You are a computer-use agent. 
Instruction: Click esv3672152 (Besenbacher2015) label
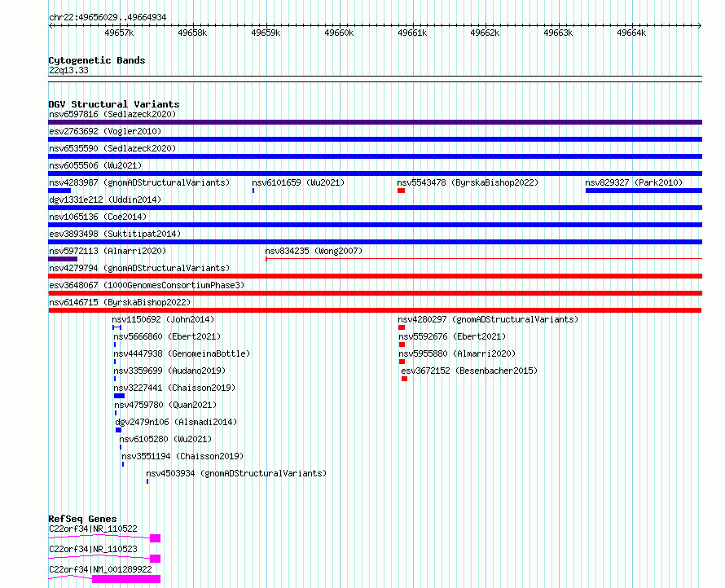470,371
